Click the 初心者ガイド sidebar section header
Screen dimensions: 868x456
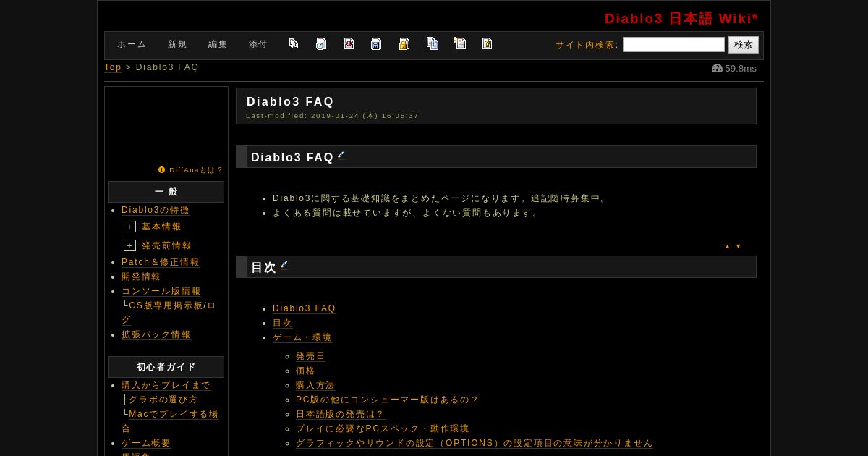(x=166, y=367)
